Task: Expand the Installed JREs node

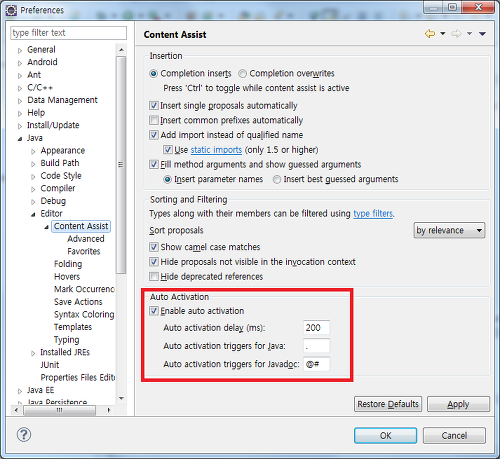Action: coord(33,353)
